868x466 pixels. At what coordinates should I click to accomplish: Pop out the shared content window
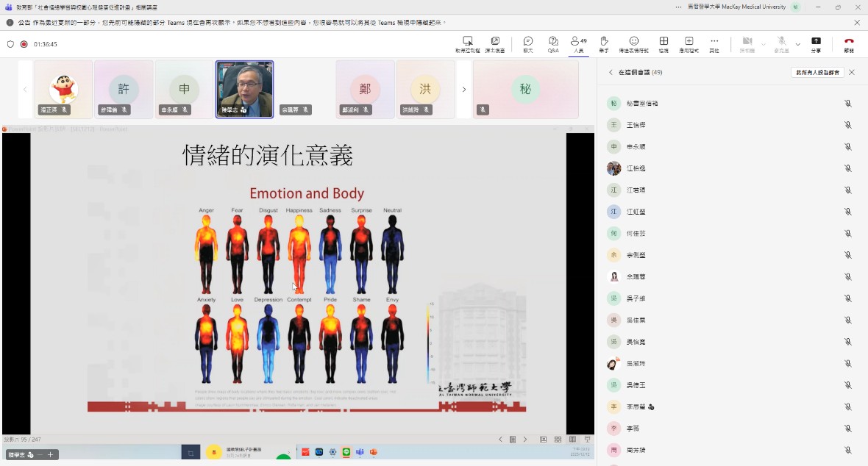[495, 43]
